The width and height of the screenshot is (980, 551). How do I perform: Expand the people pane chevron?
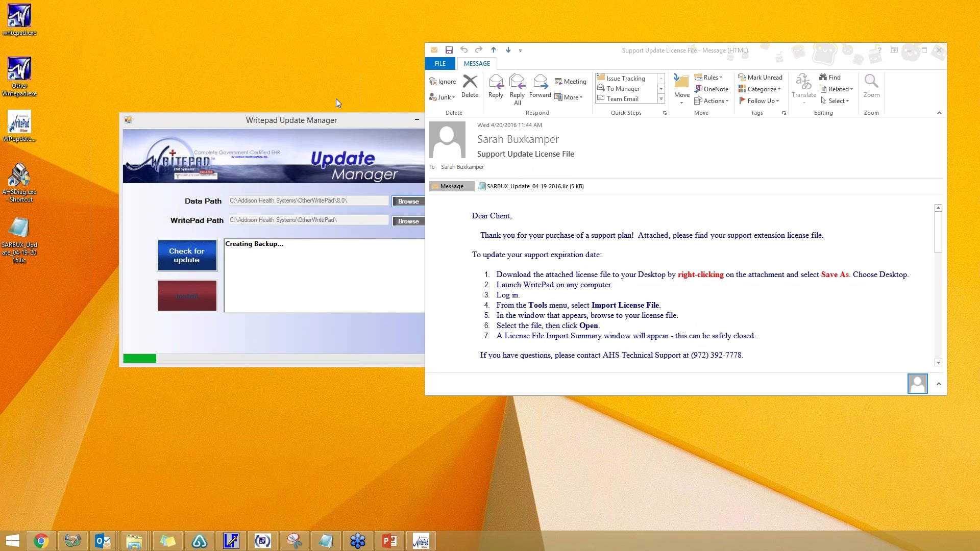[x=939, y=384]
